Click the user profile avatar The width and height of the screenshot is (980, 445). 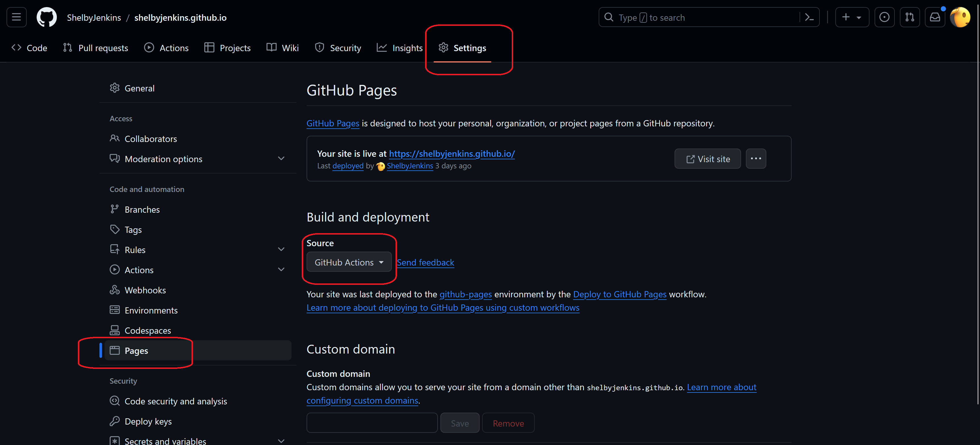pyautogui.click(x=960, y=17)
